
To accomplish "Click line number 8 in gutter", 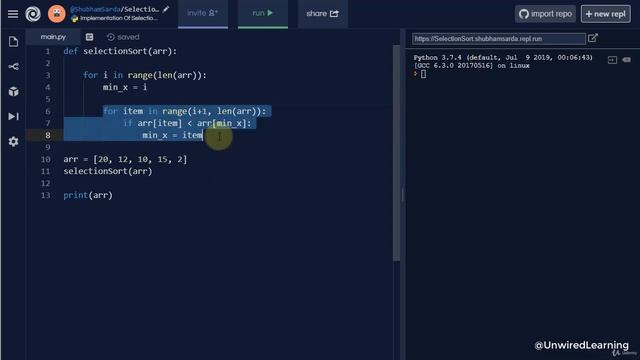I will 48,135.
